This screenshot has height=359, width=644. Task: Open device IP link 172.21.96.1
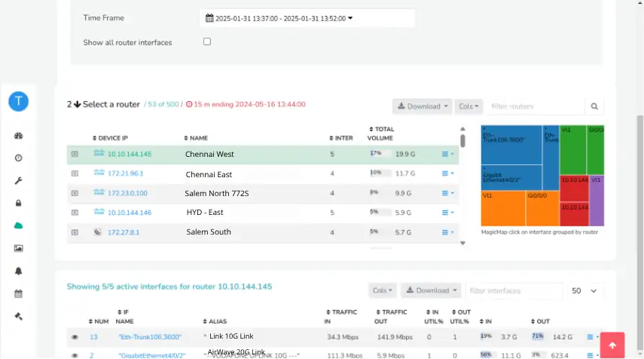125,173
